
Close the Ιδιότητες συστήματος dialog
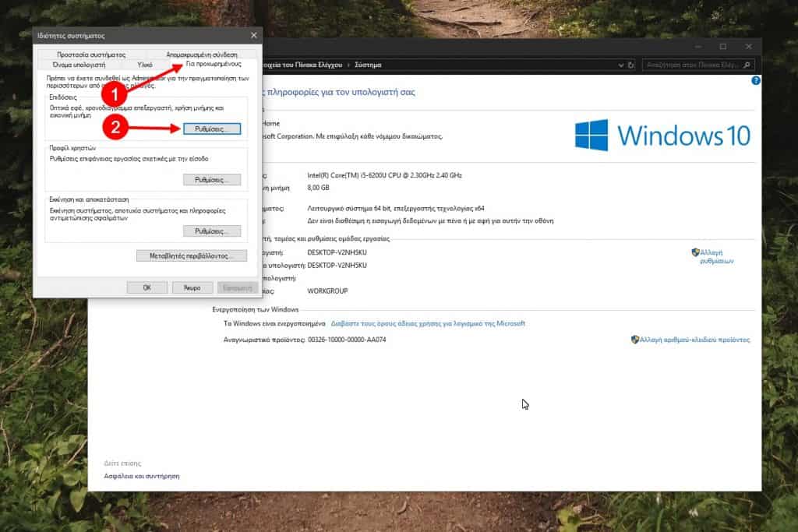[x=253, y=36]
